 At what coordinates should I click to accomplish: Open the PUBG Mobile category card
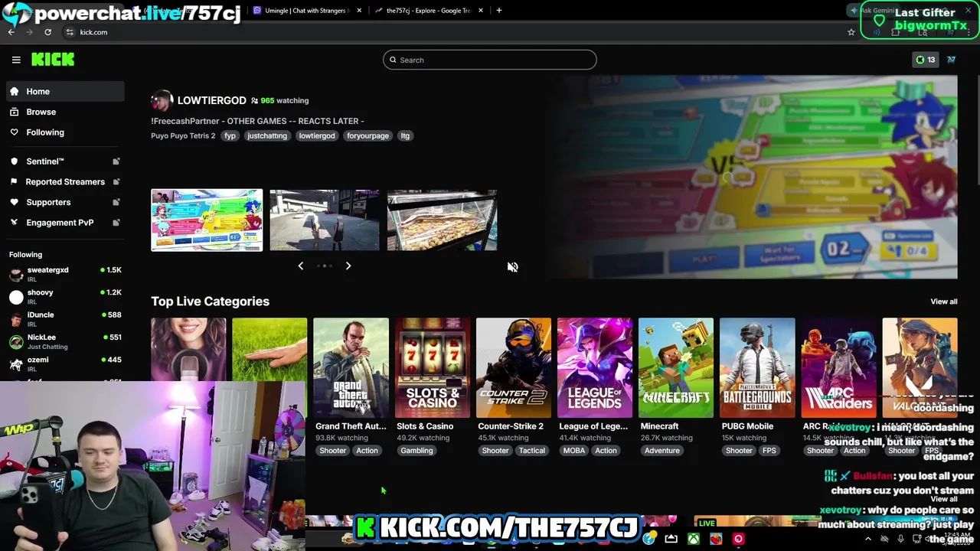coord(757,368)
